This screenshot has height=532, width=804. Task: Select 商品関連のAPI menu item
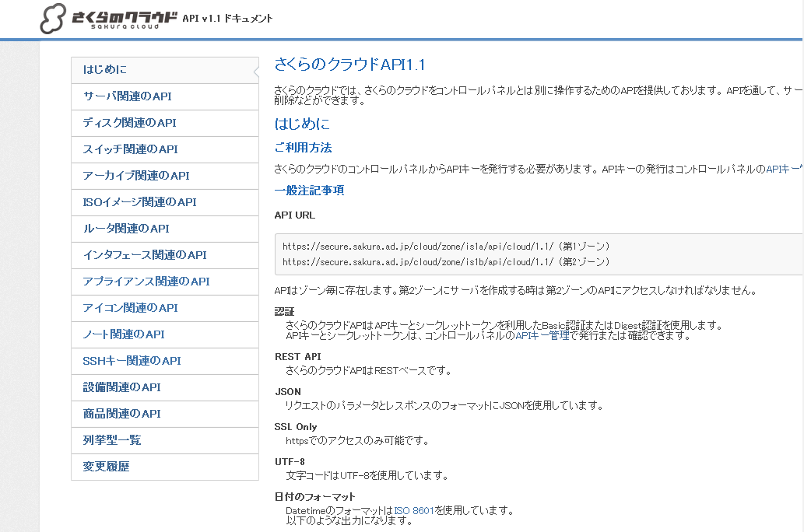(x=121, y=414)
